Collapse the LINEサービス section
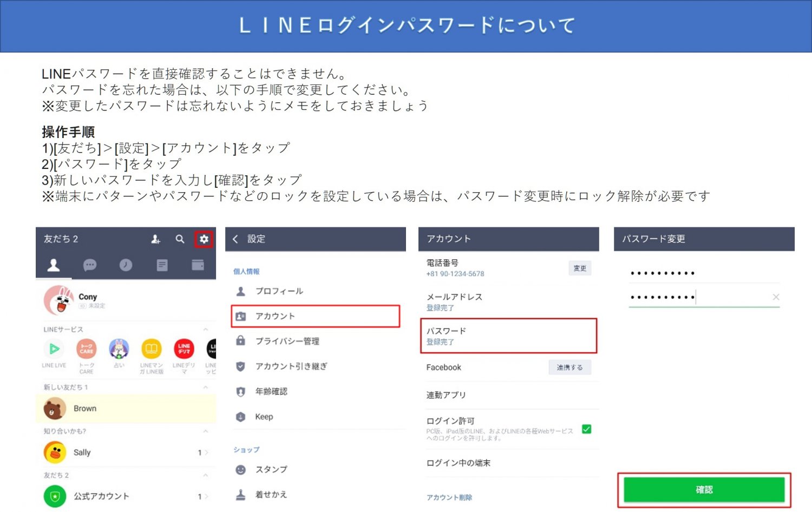 click(x=206, y=329)
